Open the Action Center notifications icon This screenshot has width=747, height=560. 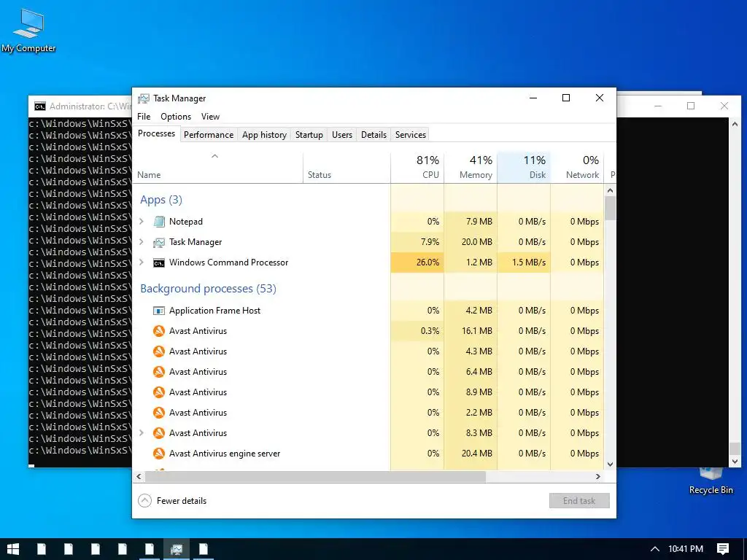(x=723, y=549)
